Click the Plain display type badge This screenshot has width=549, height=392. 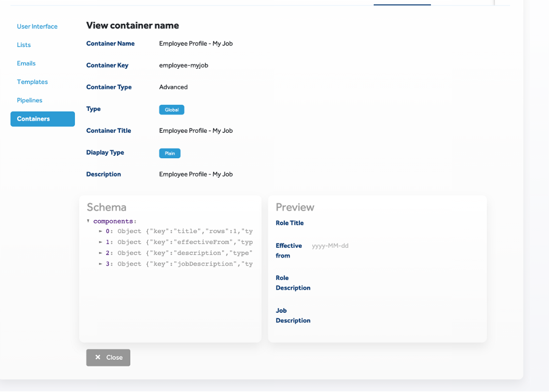[170, 153]
